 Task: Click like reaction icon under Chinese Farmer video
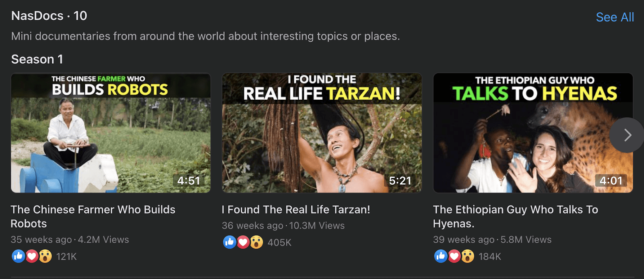tap(18, 256)
